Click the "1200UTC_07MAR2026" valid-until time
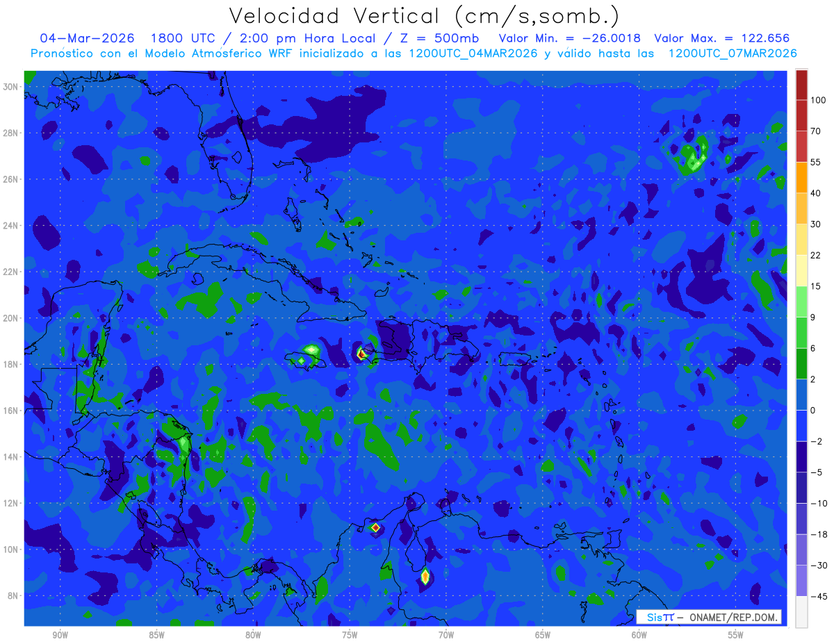The height and width of the screenshot is (644, 834). (733, 53)
